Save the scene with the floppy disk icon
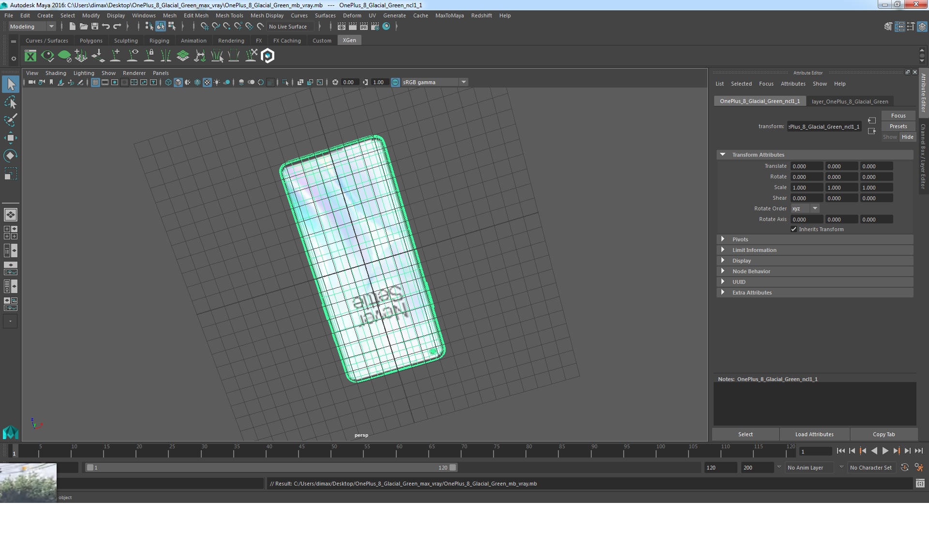 click(95, 27)
